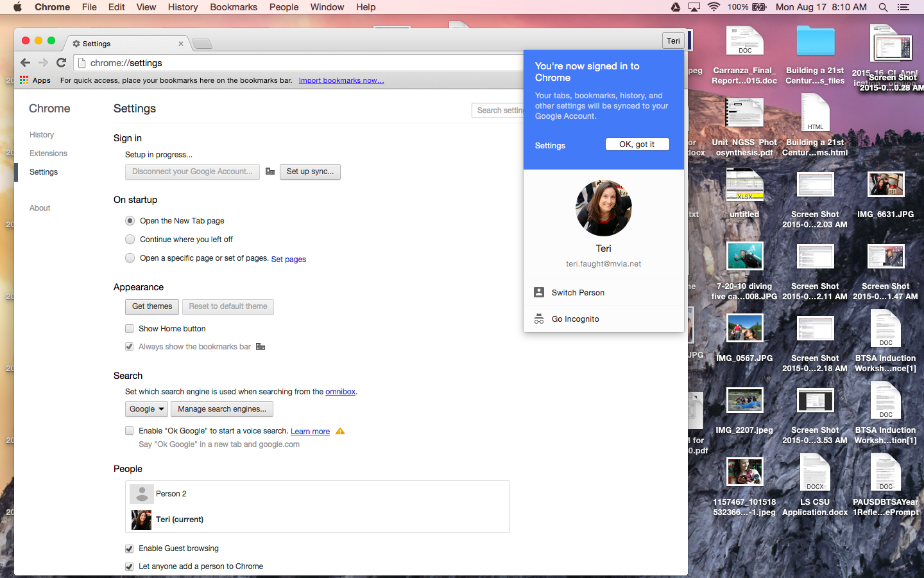Select Open a specific page radio
This screenshot has height=578, width=924.
pyautogui.click(x=130, y=258)
